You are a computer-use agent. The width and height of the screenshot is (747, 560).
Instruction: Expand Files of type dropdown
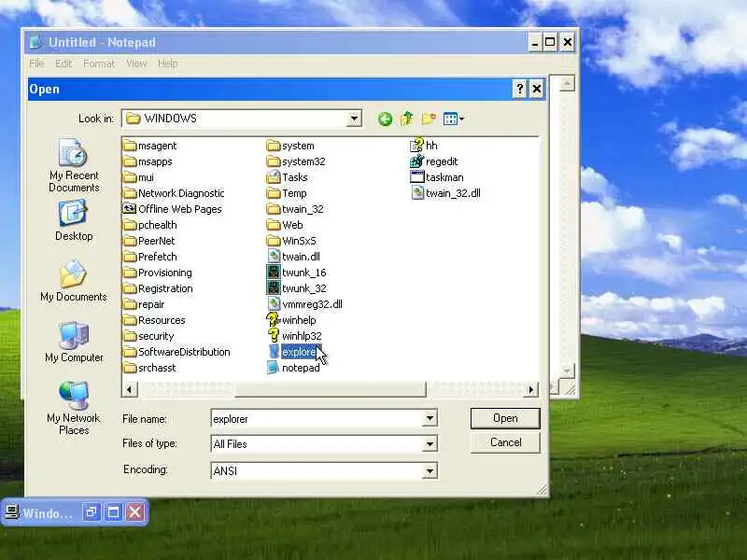tap(430, 444)
